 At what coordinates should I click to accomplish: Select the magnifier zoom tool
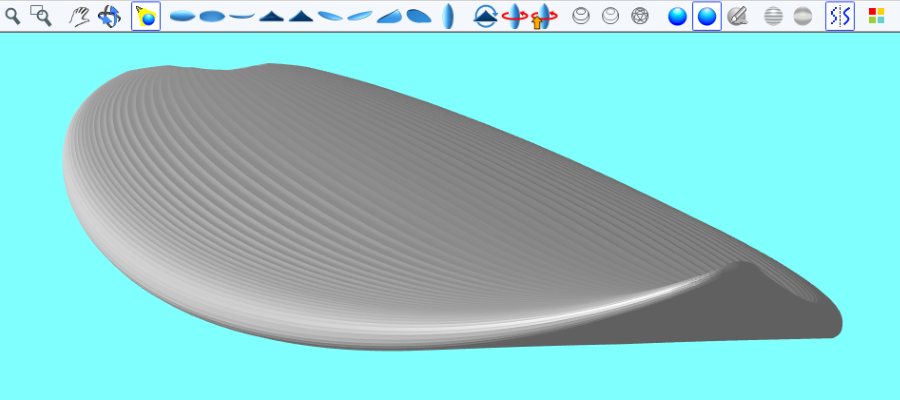[x=13, y=16]
